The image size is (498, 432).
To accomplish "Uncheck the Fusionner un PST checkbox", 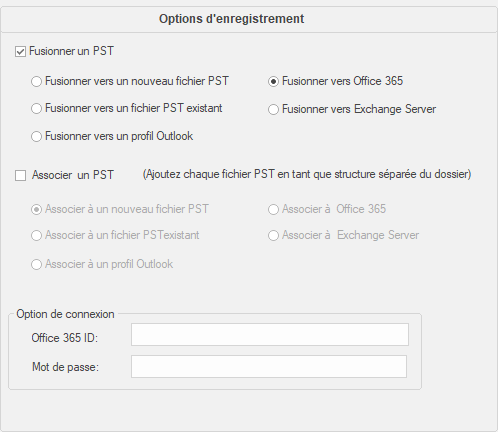I will [20, 52].
